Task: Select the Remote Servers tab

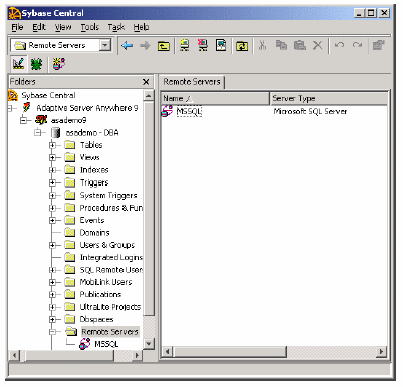Action: coord(192,82)
